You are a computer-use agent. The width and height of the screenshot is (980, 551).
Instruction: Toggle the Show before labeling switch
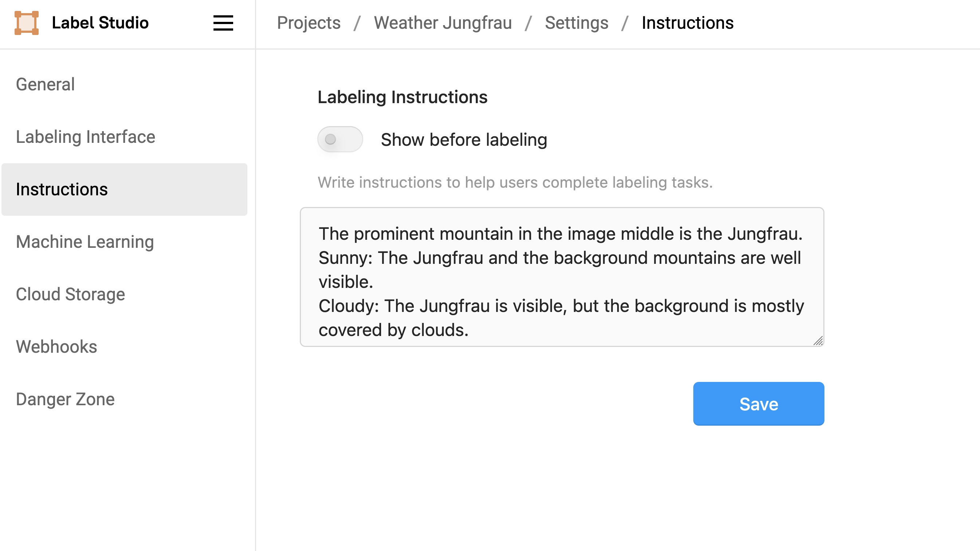(340, 139)
